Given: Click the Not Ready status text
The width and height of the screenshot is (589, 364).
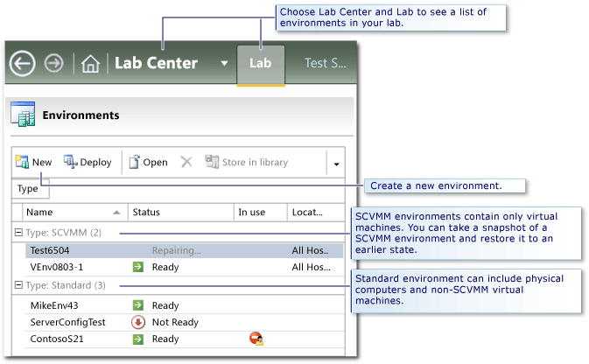Looking at the screenshot, I should coord(175,322).
